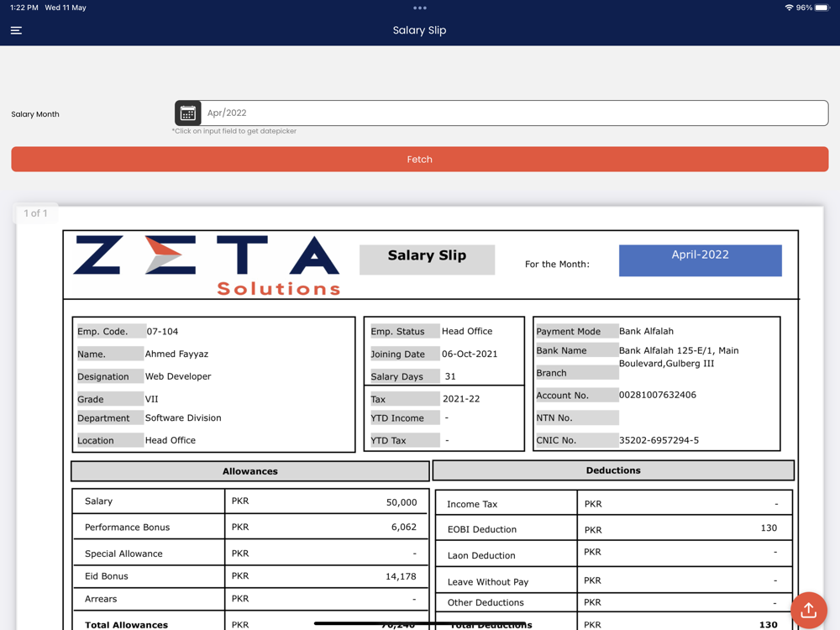The height and width of the screenshot is (630, 840).
Task: Click joining date 06-Oct-2021
Action: point(470,354)
